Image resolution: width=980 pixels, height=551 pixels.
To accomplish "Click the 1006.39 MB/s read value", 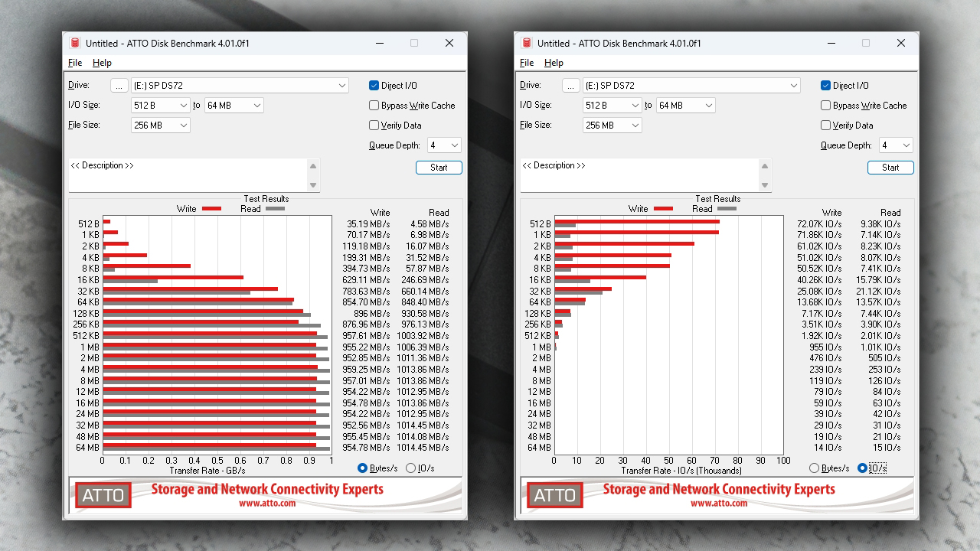I will pos(423,347).
